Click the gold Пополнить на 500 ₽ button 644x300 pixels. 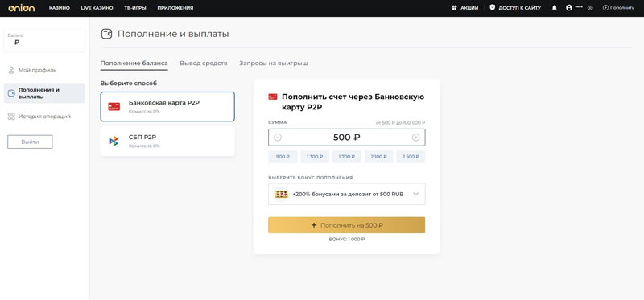[347, 225]
